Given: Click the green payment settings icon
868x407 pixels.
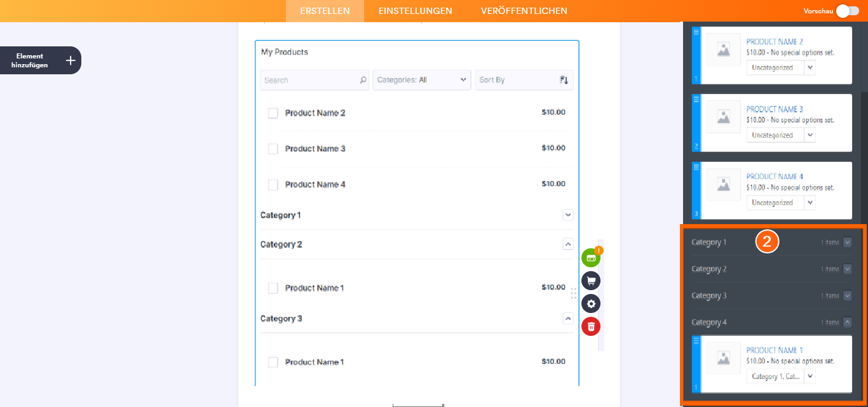Looking at the screenshot, I should coord(591,258).
